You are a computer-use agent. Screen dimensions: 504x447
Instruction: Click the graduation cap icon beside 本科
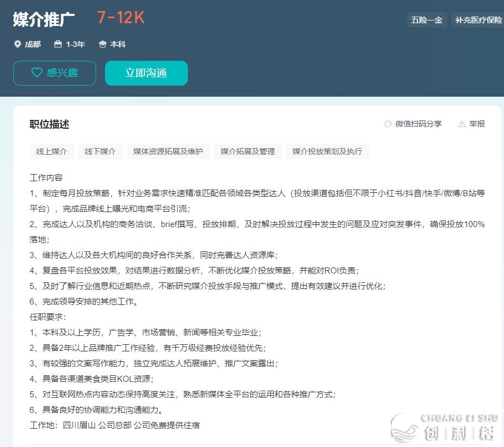pyautogui.click(x=102, y=44)
